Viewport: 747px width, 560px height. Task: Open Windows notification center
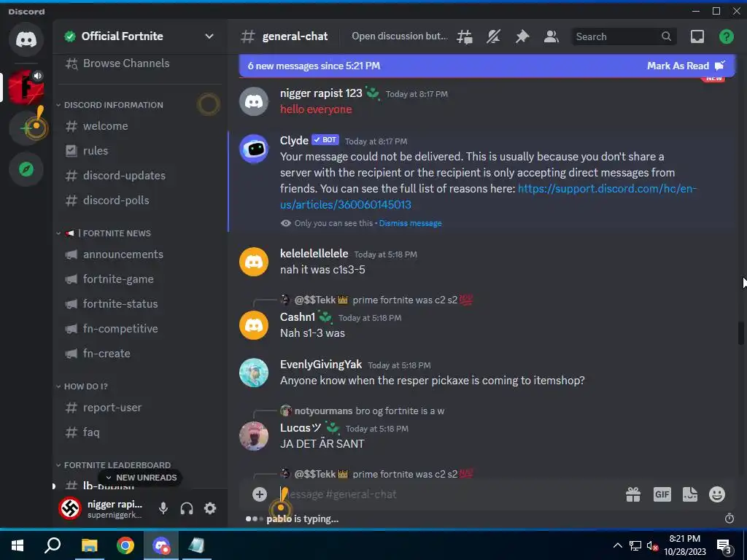click(x=724, y=545)
